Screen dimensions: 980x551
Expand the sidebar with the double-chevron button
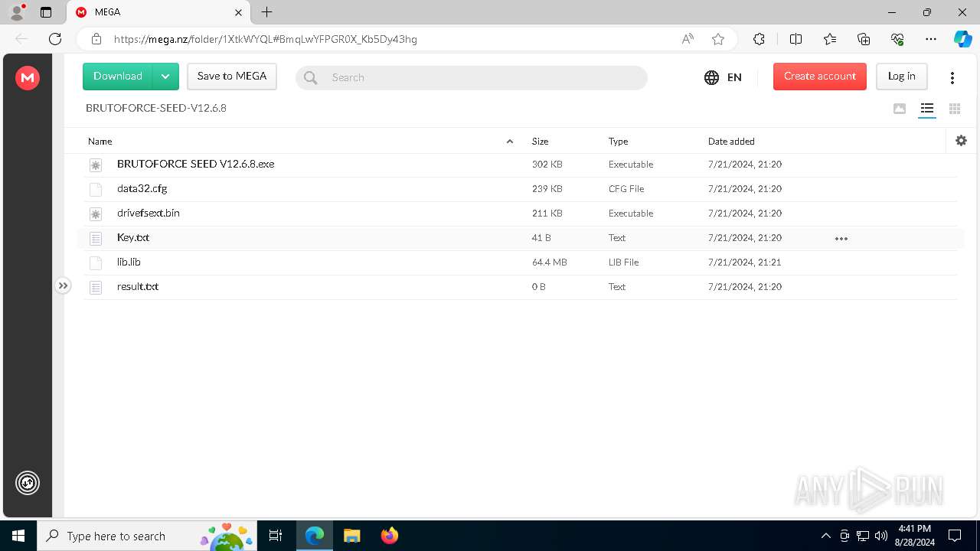click(x=63, y=285)
